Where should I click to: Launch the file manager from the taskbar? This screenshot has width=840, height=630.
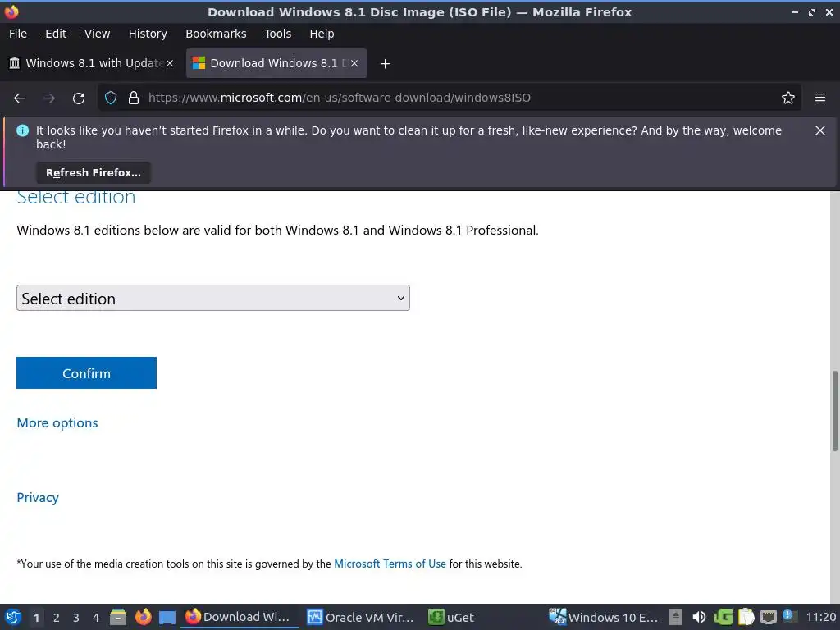pos(118,617)
